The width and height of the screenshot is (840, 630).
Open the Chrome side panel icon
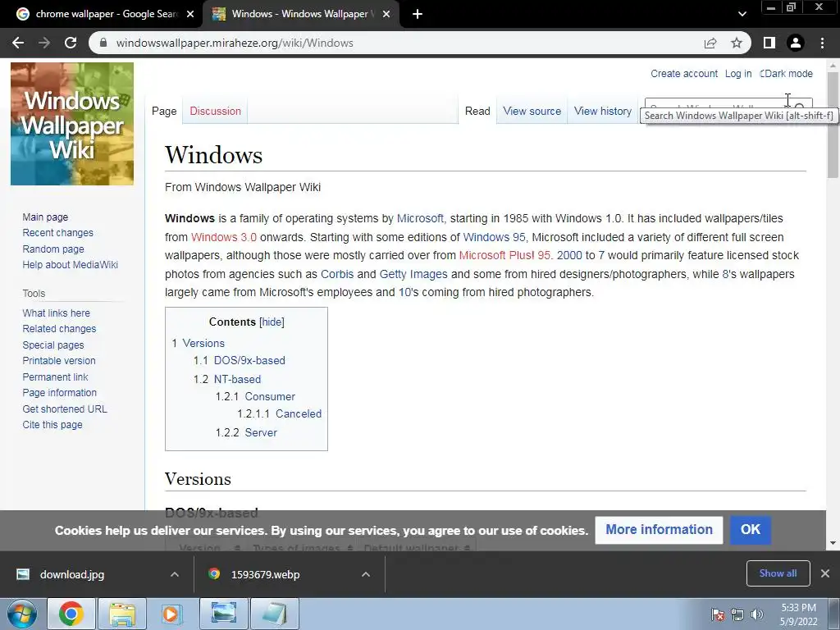coord(769,43)
